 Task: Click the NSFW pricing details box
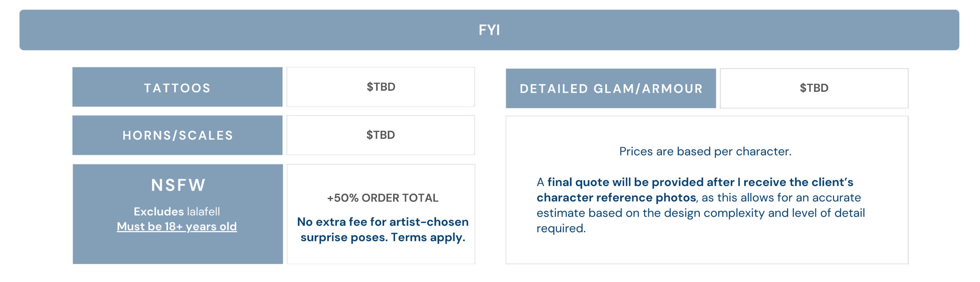[x=381, y=214]
